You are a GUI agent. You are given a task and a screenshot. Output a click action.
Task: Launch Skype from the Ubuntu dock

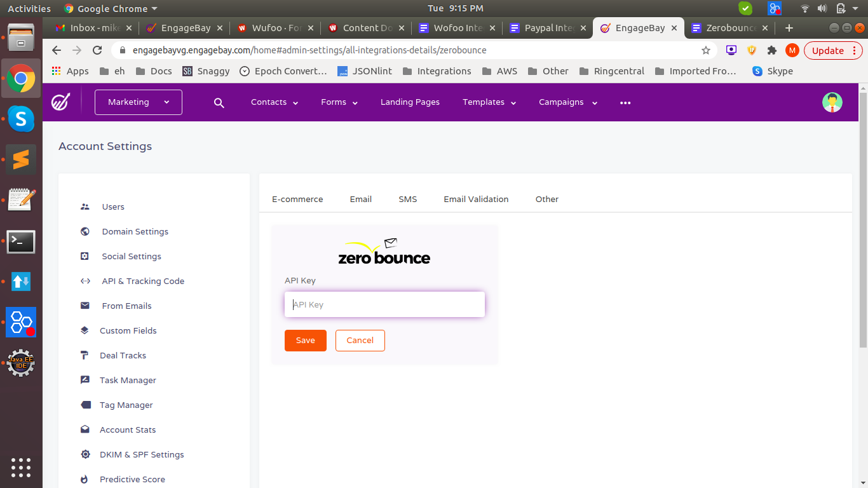[x=21, y=118]
